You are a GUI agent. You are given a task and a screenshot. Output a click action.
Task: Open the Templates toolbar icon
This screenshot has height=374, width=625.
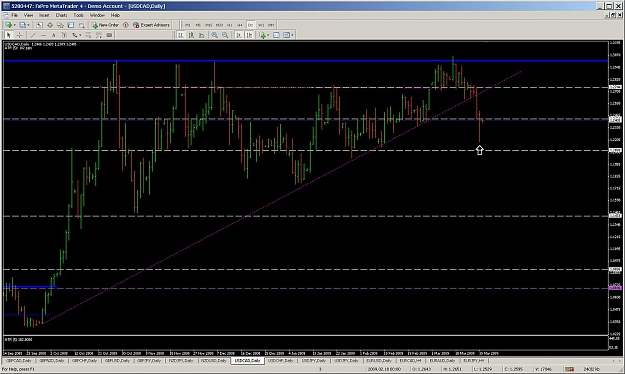pos(286,35)
